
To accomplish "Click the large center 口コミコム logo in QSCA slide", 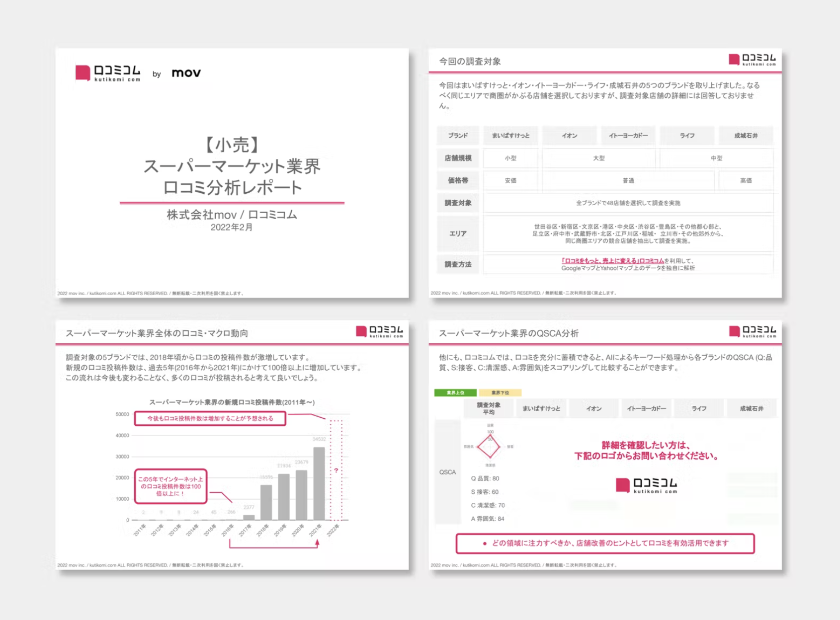I will pos(646,485).
